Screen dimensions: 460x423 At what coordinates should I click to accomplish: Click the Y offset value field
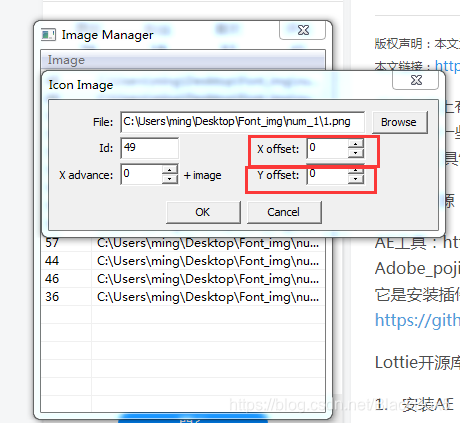pyautogui.click(x=327, y=175)
